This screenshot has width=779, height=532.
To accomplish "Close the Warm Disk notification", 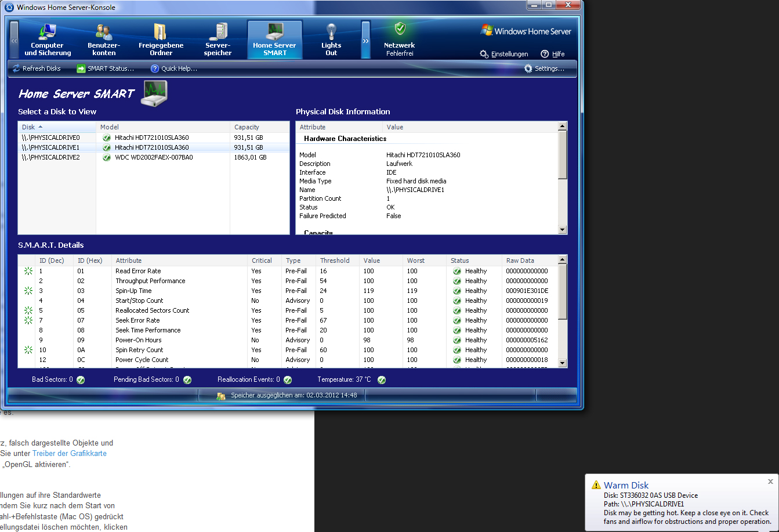I will coord(770,482).
